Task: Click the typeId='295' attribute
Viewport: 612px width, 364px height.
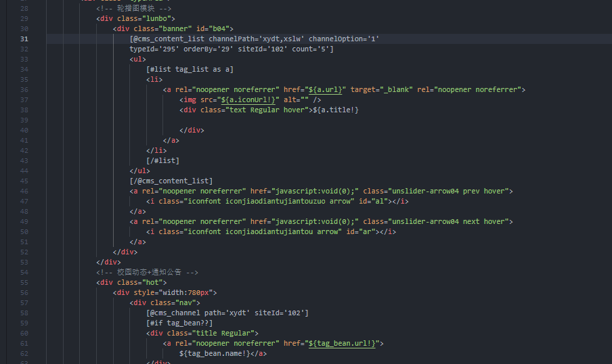Action: click(154, 49)
